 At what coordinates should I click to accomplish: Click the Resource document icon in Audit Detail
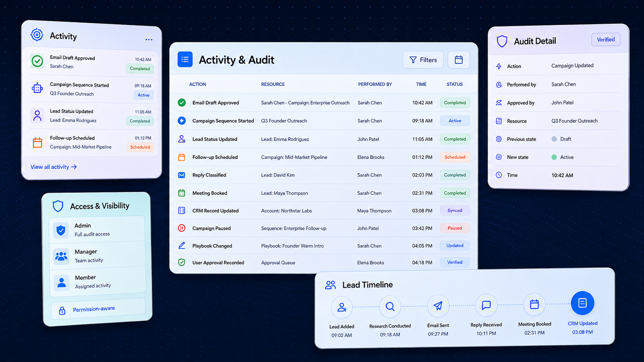[499, 121]
